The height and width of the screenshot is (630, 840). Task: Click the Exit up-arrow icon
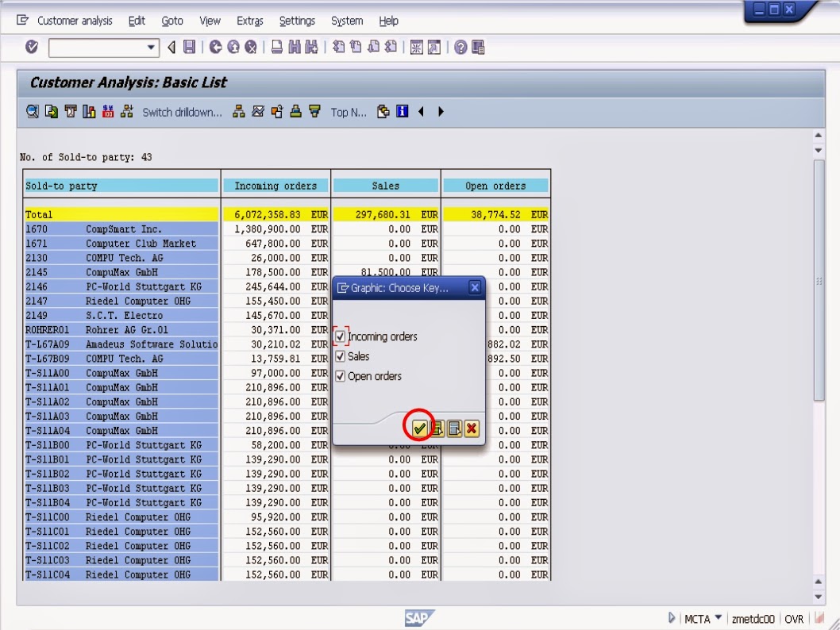[x=233, y=47]
